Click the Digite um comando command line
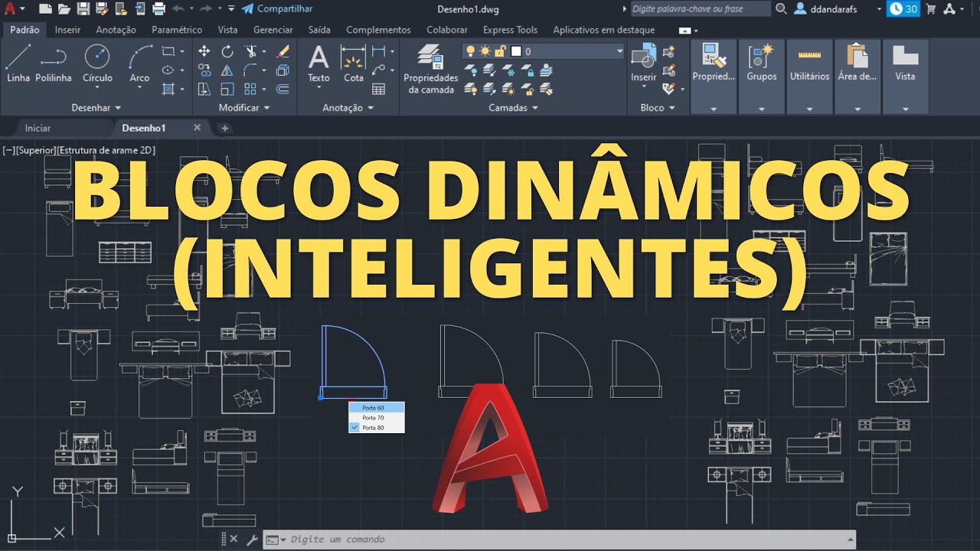 pyautogui.click(x=559, y=540)
